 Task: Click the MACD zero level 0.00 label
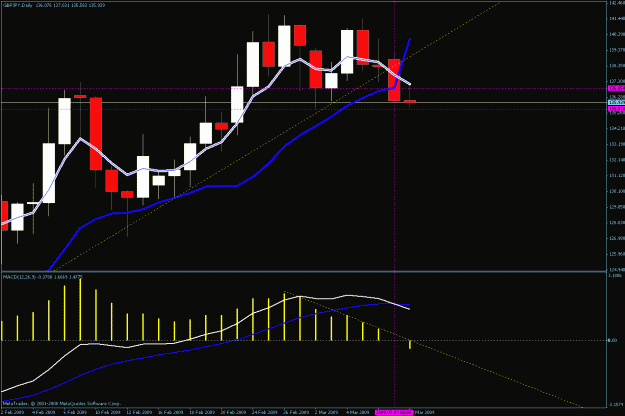[x=612, y=340]
